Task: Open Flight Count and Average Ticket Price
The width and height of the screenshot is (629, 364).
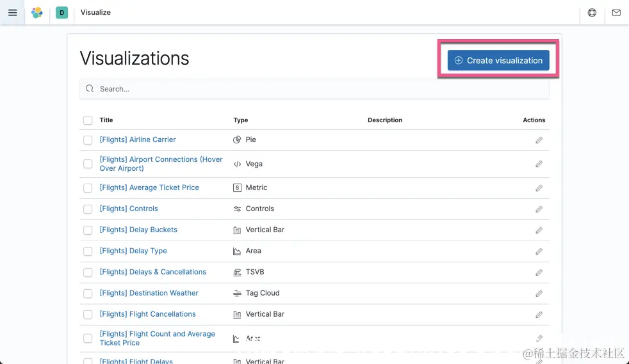Action: [x=158, y=338]
